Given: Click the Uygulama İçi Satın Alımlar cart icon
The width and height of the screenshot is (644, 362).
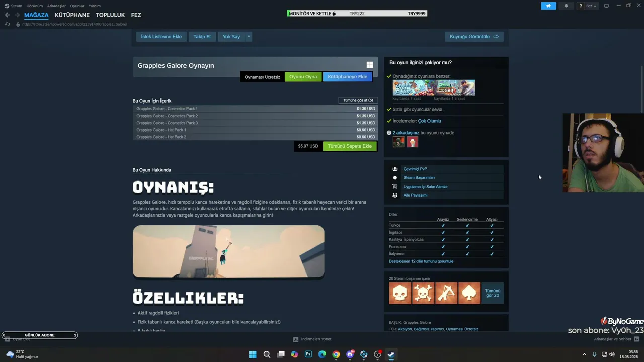Looking at the screenshot, I should [x=395, y=186].
